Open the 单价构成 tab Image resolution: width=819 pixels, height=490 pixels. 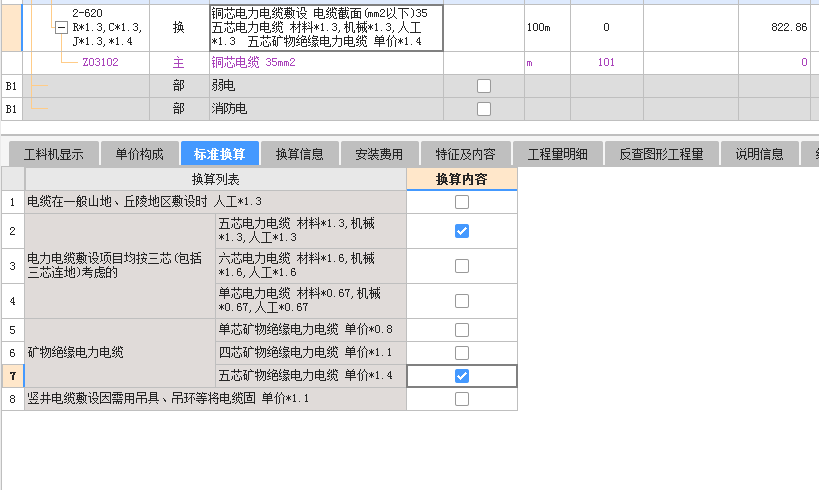coord(139,154)
